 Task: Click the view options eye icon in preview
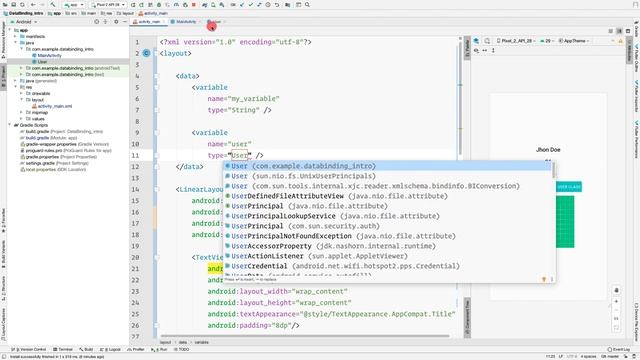[x=476, y=50]
